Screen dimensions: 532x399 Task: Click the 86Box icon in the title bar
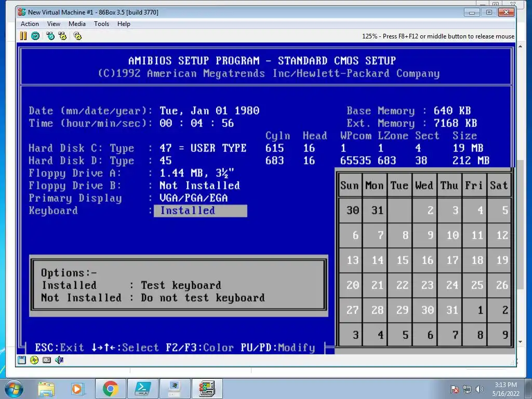coord(22,12)
